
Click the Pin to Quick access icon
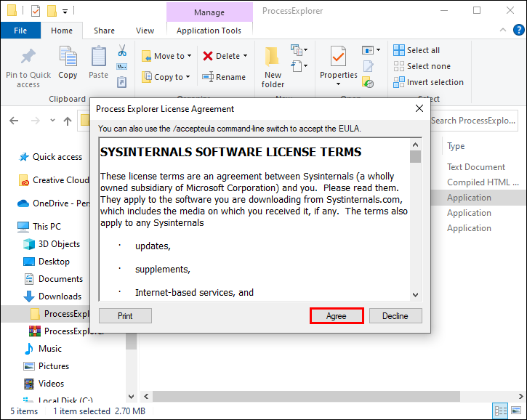click(28, 57)
